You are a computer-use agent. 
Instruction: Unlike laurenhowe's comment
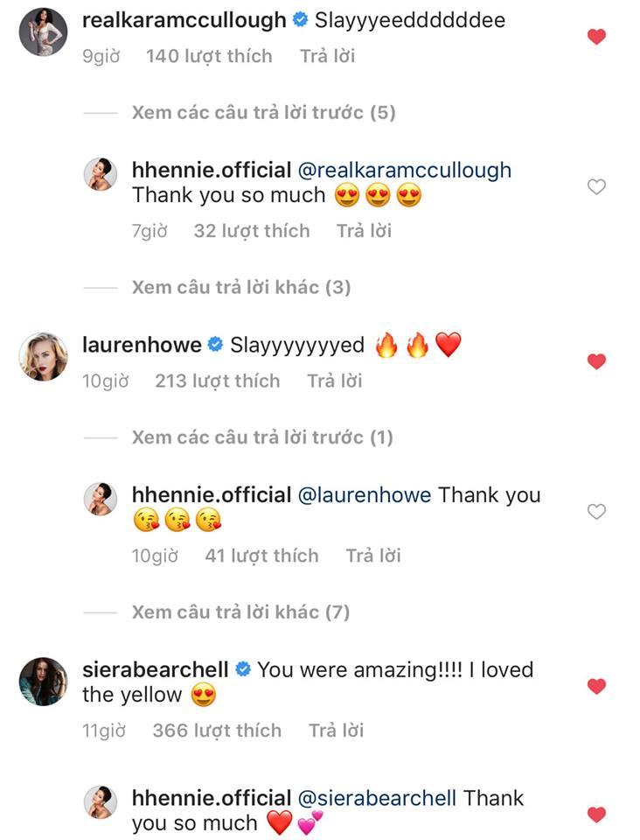[x=597, y=361]
